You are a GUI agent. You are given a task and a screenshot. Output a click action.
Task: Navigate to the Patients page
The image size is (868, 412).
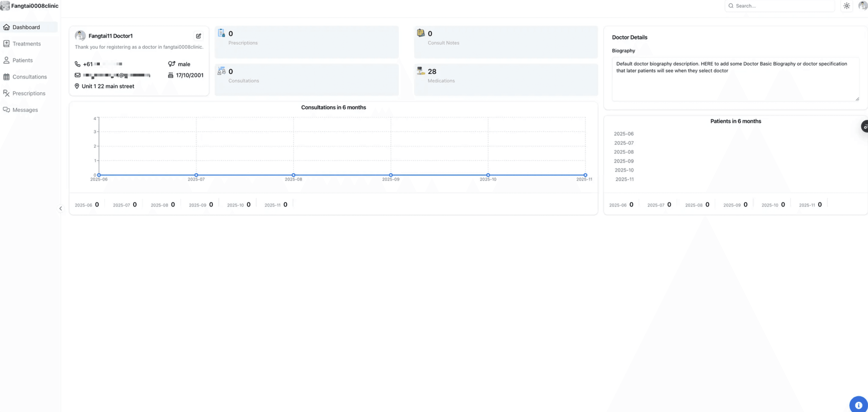pos(23,60)
